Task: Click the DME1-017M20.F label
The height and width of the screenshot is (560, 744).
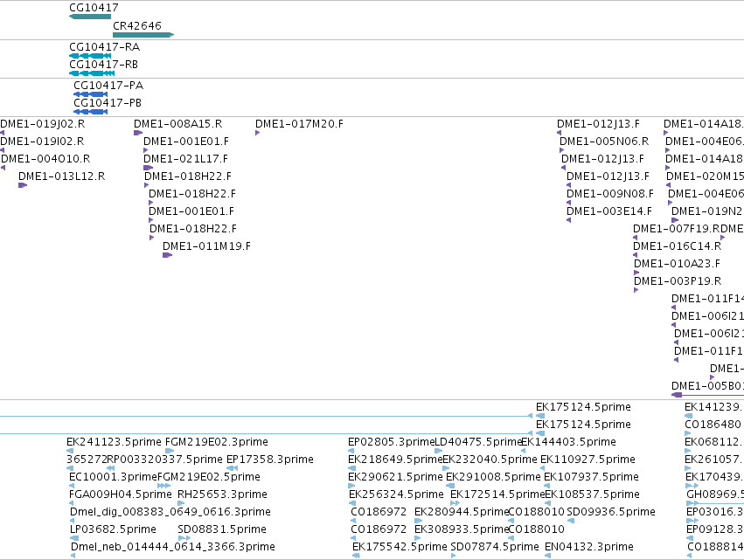Action: point(299,124)
